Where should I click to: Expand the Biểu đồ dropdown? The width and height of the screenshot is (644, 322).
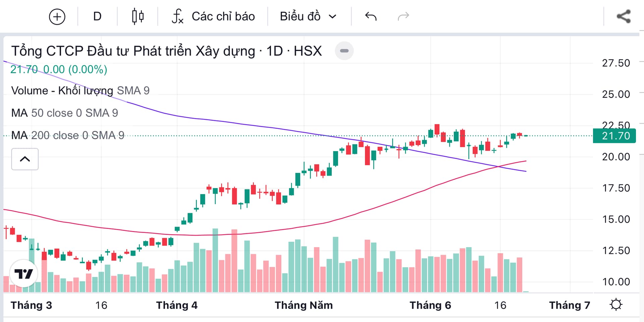(x=308, y=16)
